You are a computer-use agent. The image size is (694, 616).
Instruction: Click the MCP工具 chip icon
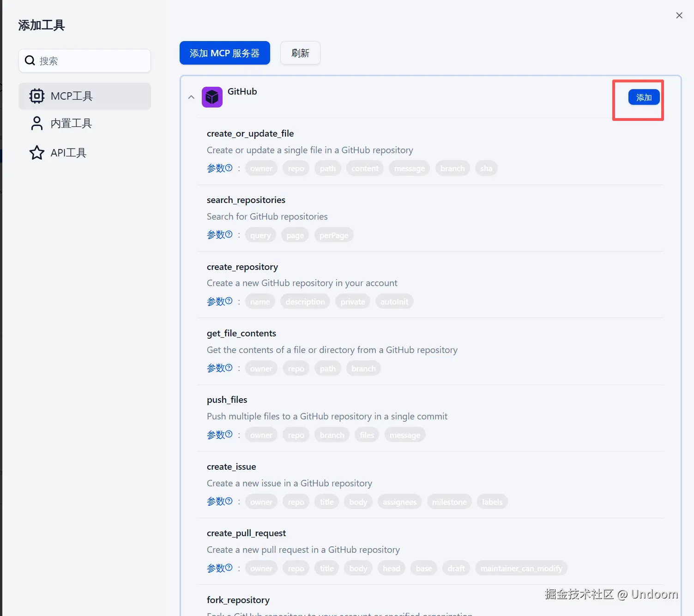pos(37,96)
